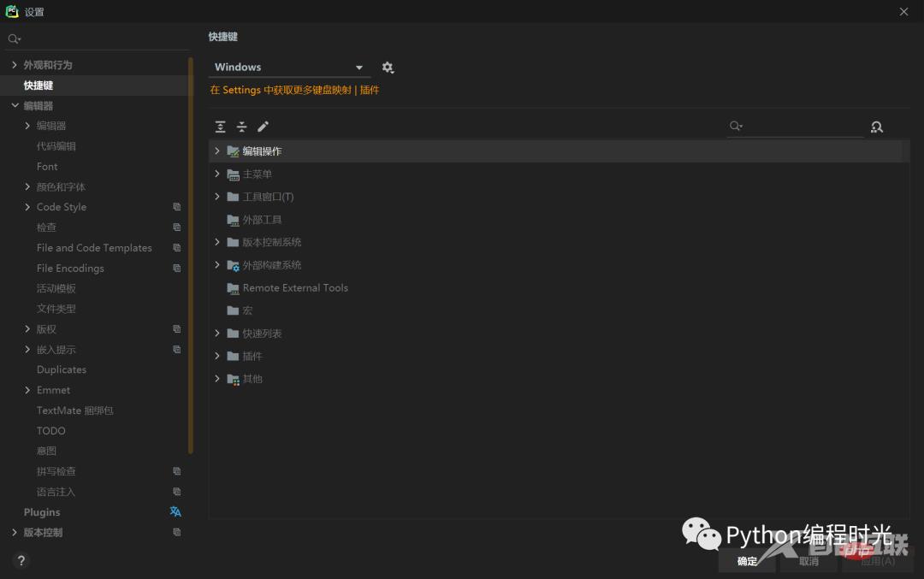
Task: Expand the 主菜单 tree node
Action: 216,174
